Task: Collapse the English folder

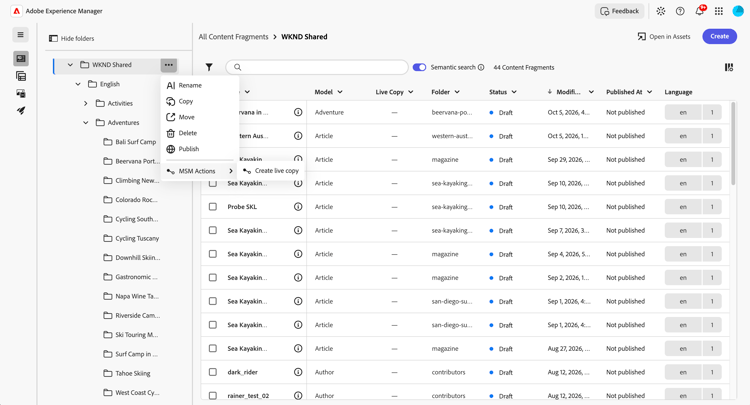Action: pos(78,84)
